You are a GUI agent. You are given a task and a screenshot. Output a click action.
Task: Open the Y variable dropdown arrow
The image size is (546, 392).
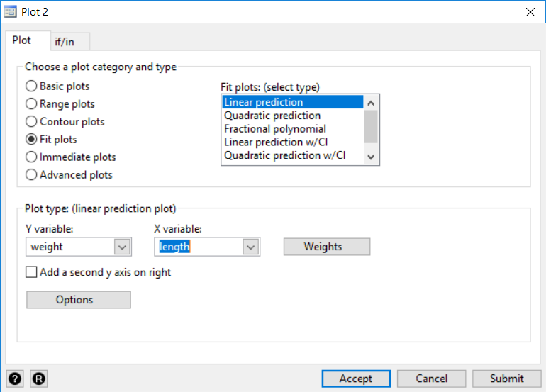[122, 247]
